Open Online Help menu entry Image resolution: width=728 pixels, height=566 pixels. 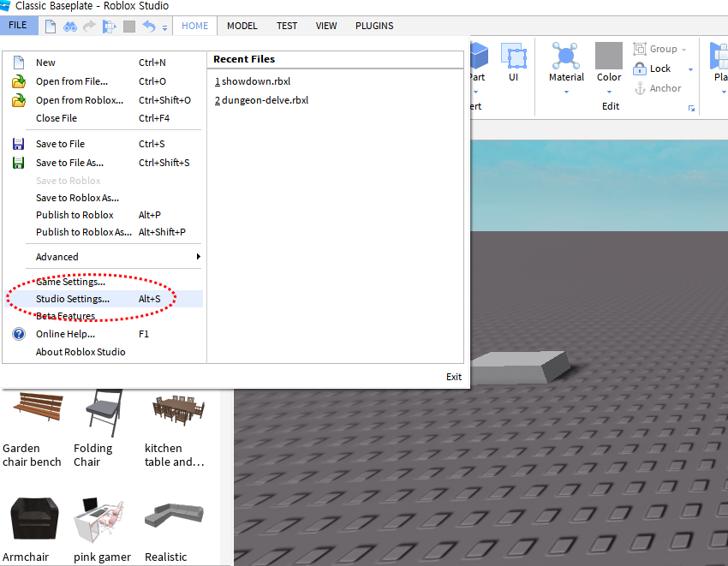[x=104, y=334]
